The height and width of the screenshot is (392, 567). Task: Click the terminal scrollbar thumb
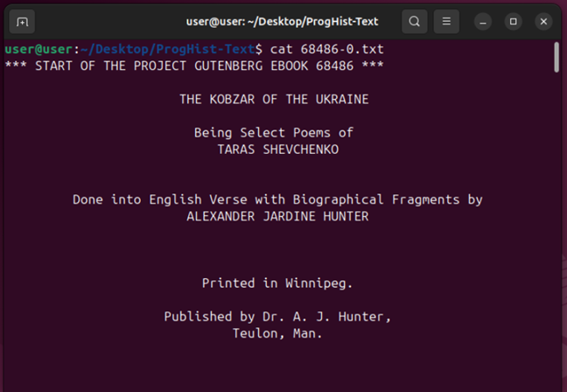(556, 57)
